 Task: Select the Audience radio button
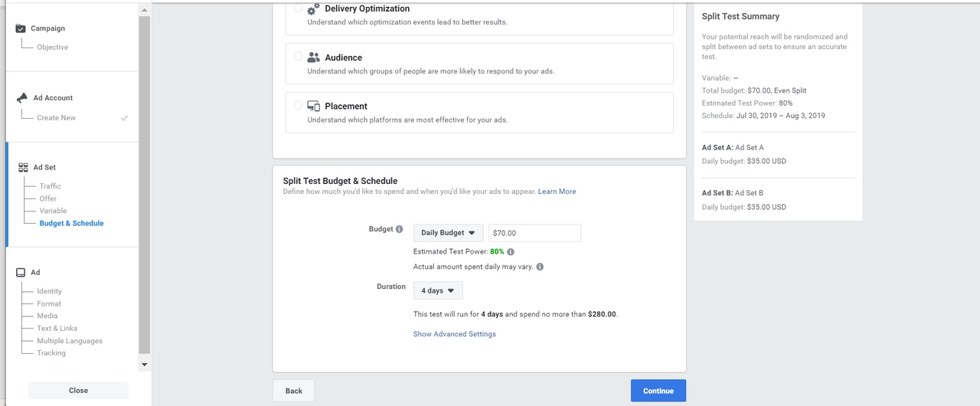(x=299, y=57)
